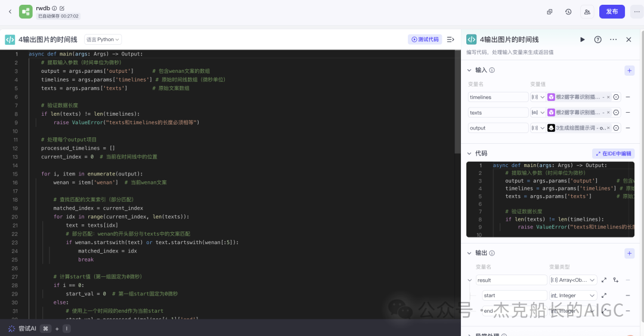Screen dimensions: 644x336
Task: Click line 1 async def main
Action: [86, 54]
